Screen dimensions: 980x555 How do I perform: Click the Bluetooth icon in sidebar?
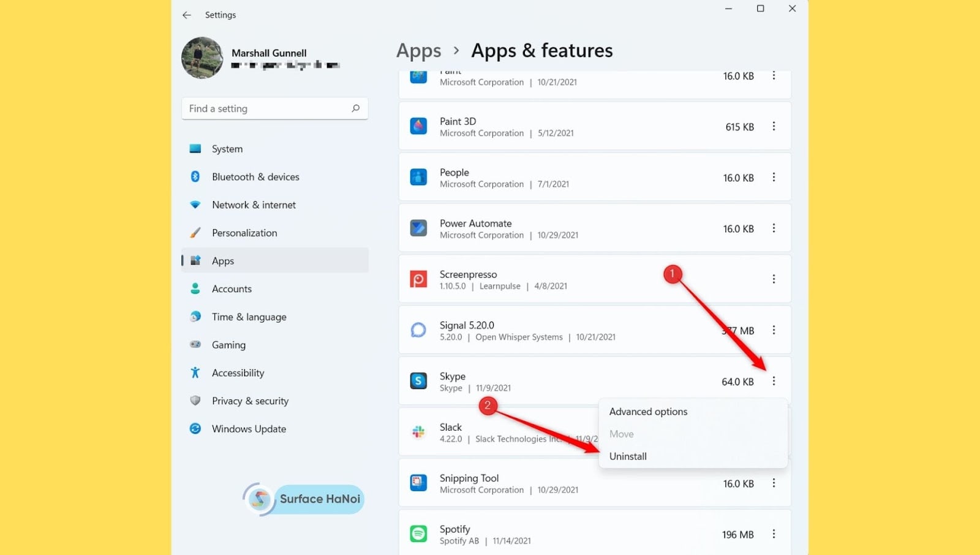195,176
